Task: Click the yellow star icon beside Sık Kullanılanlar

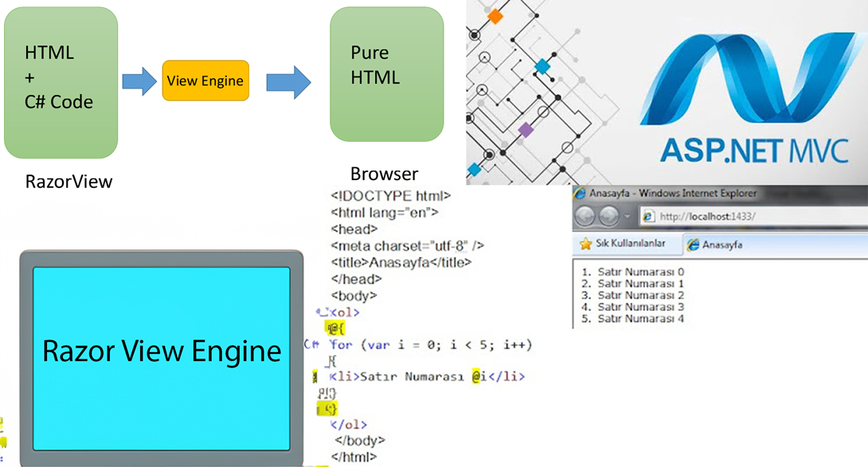Action: point(587,242)
